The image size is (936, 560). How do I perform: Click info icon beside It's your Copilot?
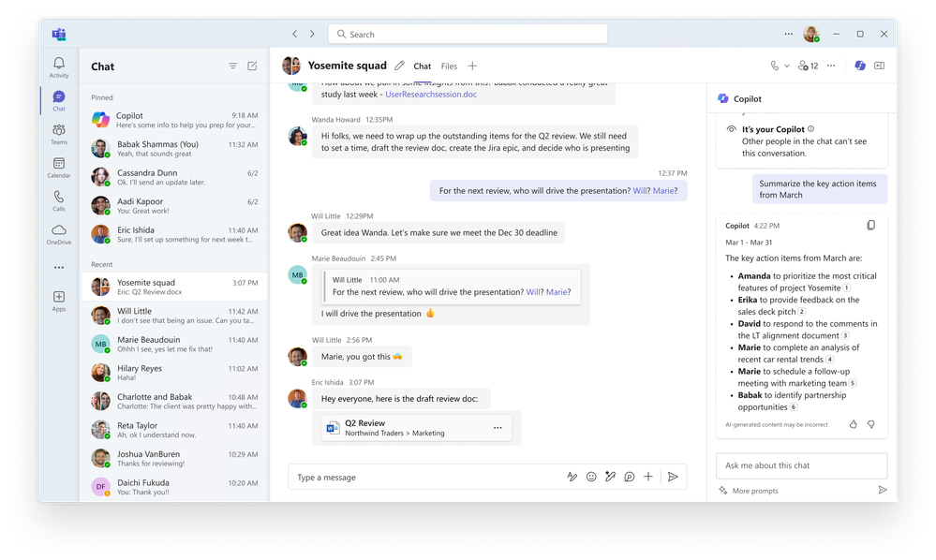pos(810,129)
